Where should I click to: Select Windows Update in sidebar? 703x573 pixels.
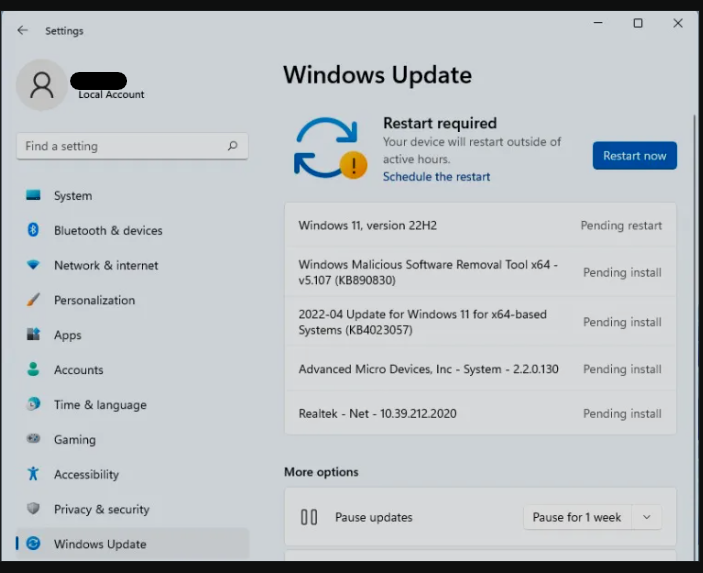click(132, 544)
